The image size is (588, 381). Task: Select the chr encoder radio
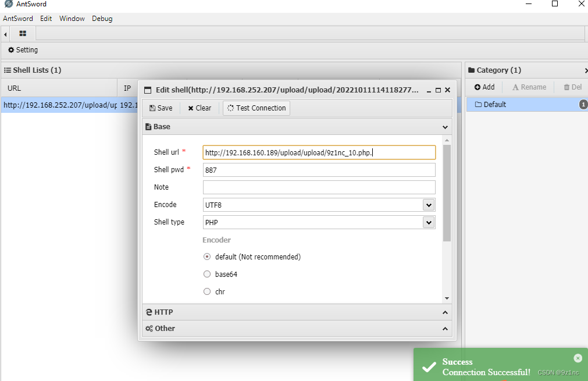(207, 291)
